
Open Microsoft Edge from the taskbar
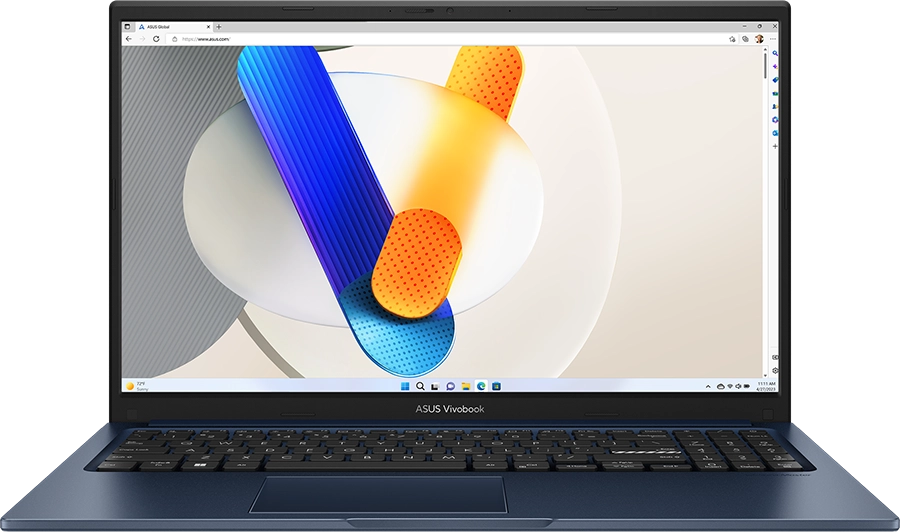tap(481, 386)
